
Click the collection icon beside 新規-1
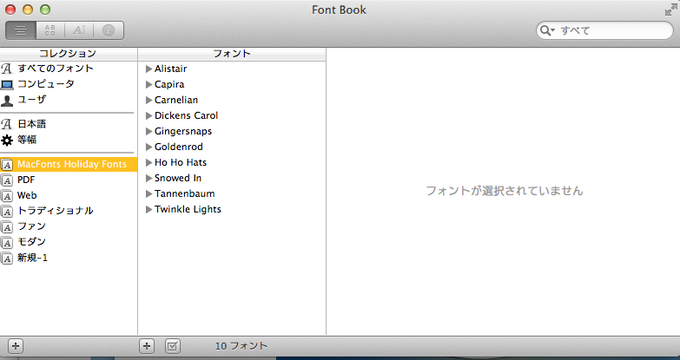(x=7, y=259)
